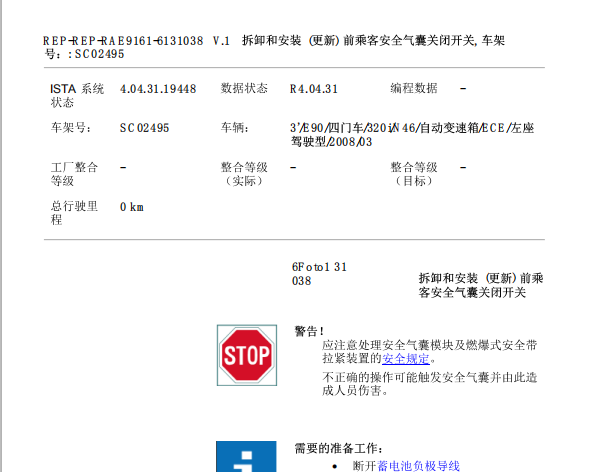This screenshot has width=605, height=472.
Task: Click the 车辆 label
Action: pos(235,127)
